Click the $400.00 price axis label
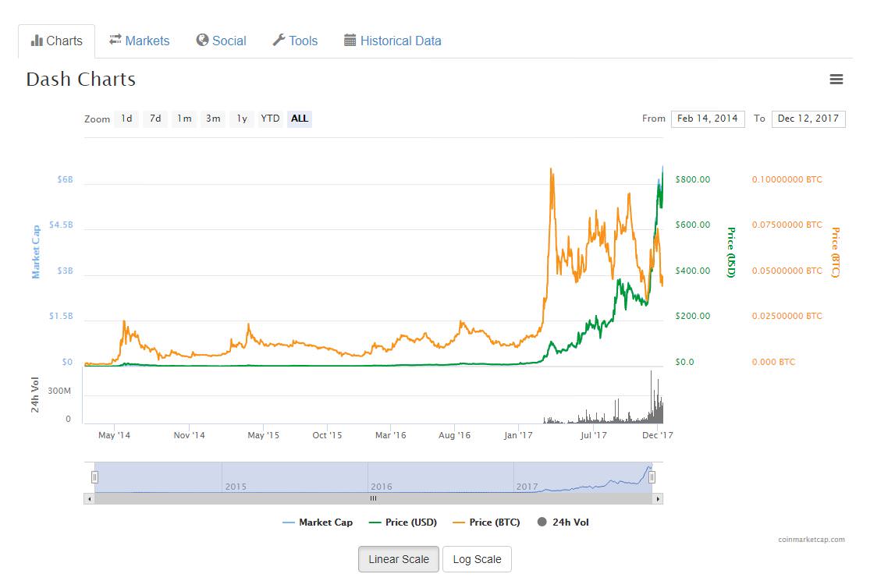 [693, 271]
